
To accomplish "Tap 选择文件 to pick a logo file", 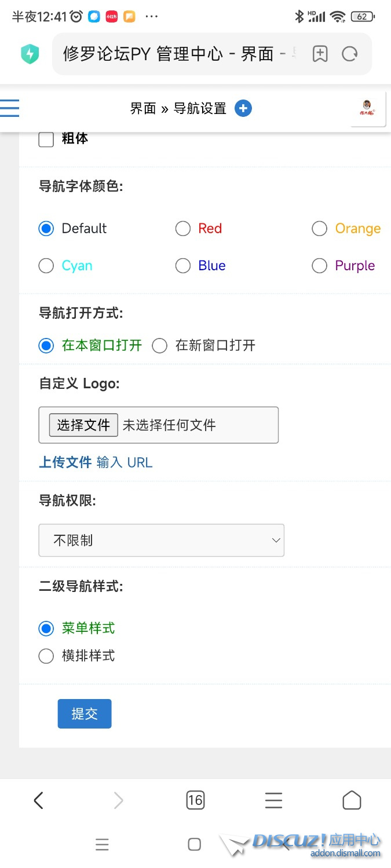I will click(x=83, y=425).
